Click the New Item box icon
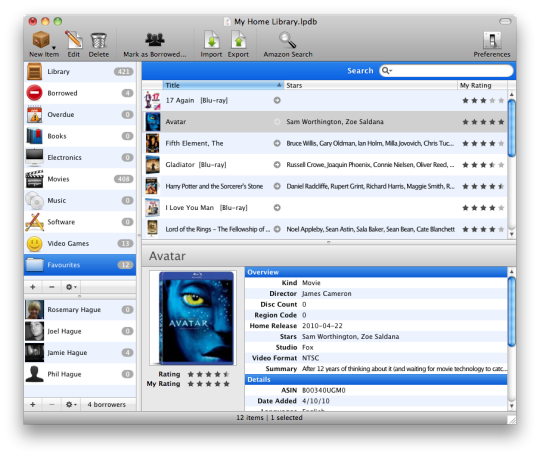Screen dimensions: 540x457 41,40
